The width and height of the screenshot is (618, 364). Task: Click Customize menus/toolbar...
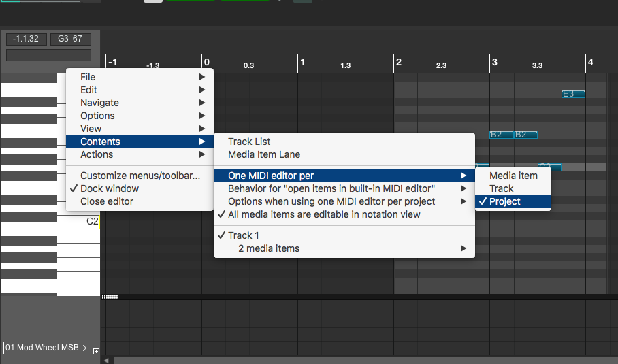click(x=140, y=176)
